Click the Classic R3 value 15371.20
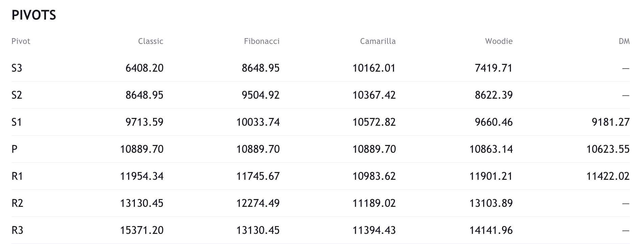The image size is (644, 244). pos(142,230)
